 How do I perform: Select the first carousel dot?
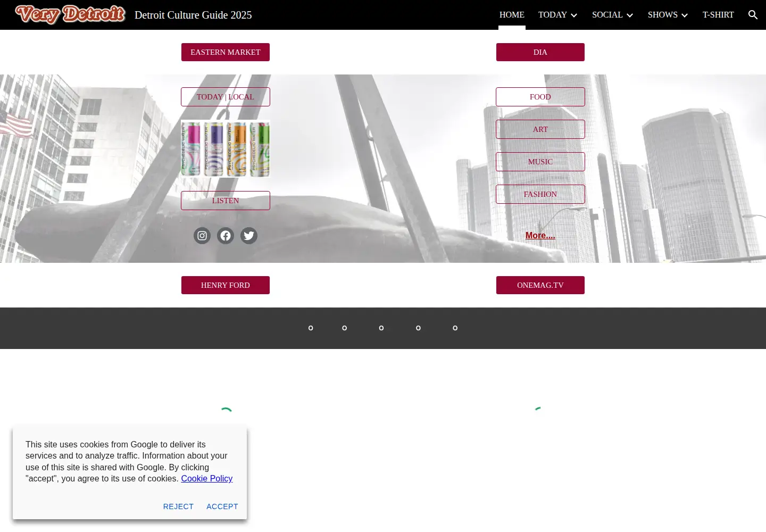(311, 328)
